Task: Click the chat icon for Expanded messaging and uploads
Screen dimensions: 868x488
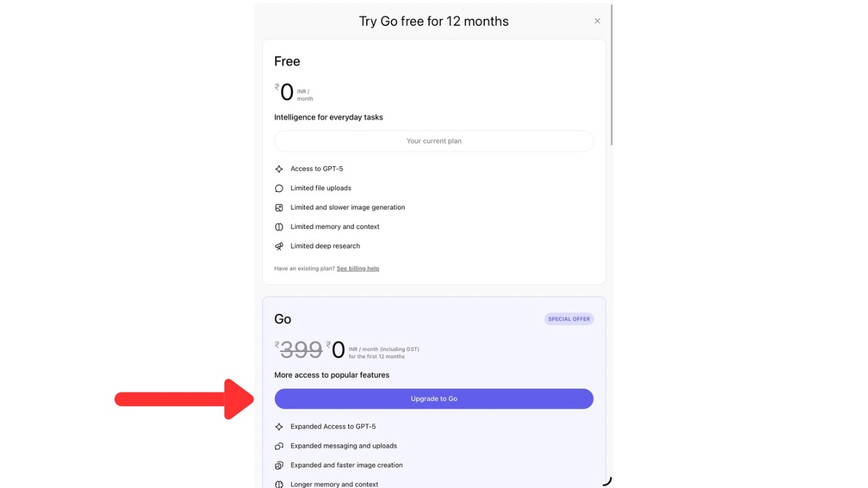Action: (279, 445)
